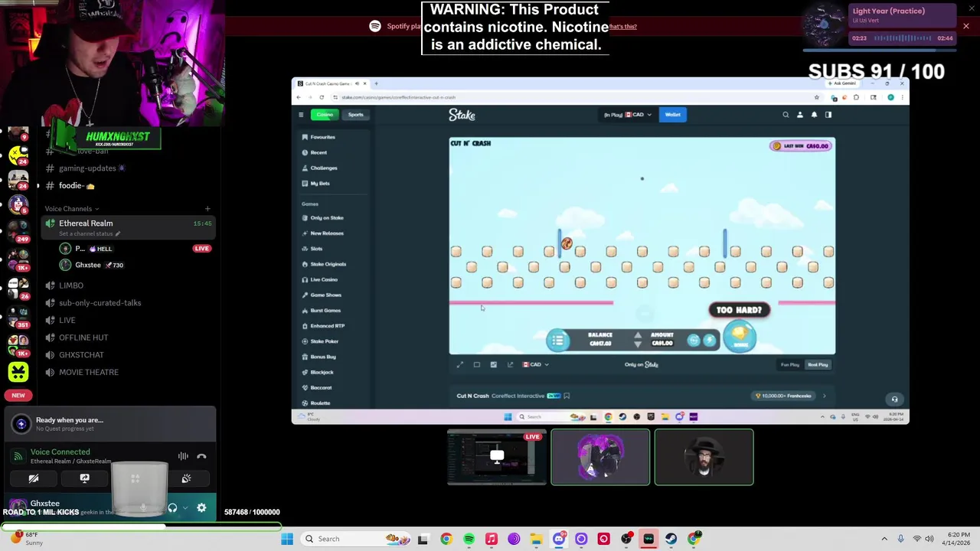Disconnect from Discord voice channel
Viewport: 980px width, 551px height.
point(201,456)
